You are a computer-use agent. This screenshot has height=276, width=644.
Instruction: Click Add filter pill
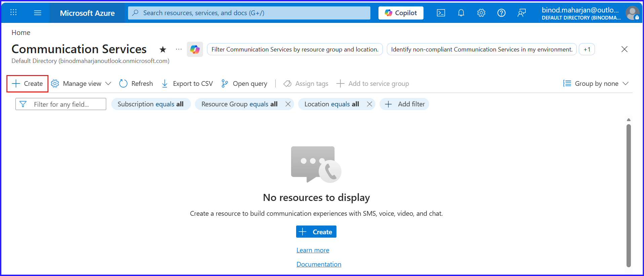click(404, 104)
